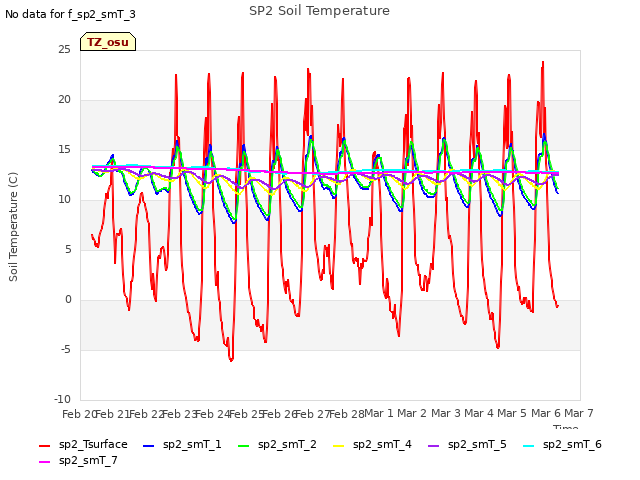Click the 'No data for f_sp2_smT_3' message
This screenshot has height=480, width=640.
click(x=70, y=14)
